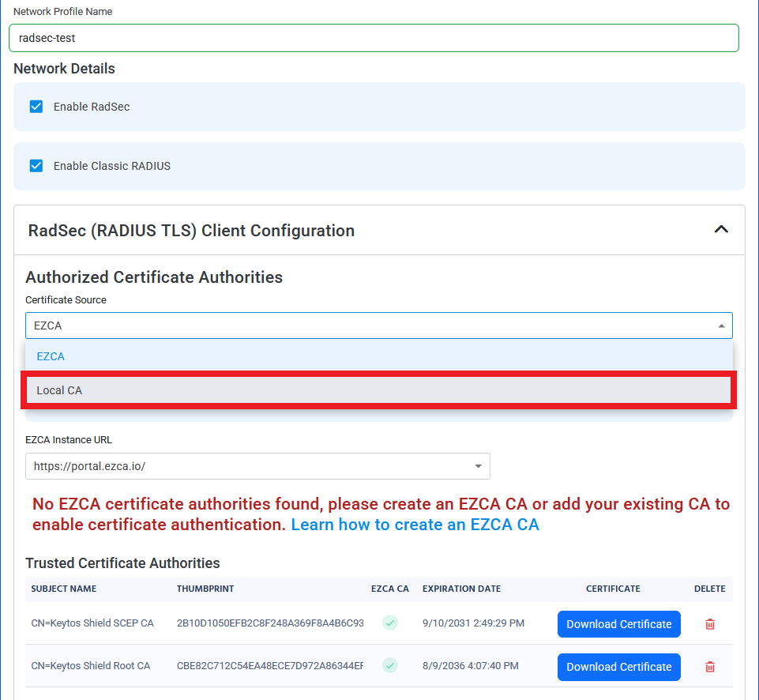Open Learn how to create an EZCA CA link
This screenshot has width=759, height=700.
(x=415, y=525)
